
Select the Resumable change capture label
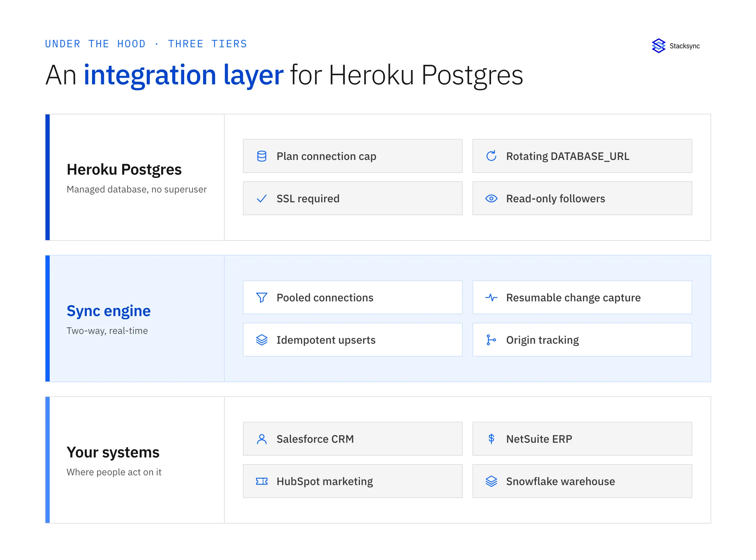point(573,298)
